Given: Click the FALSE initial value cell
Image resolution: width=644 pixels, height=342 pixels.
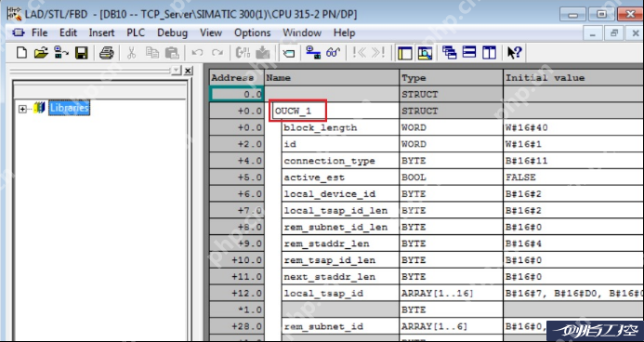Looking at the screenshot, I should click(573, 178).
